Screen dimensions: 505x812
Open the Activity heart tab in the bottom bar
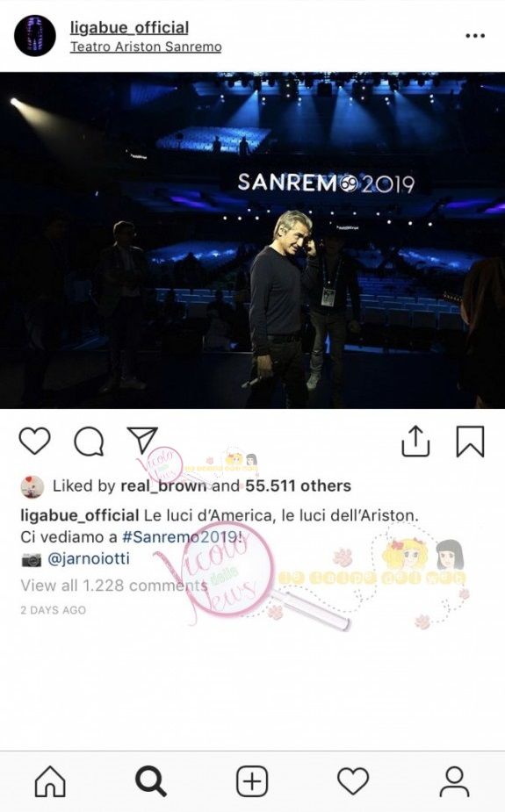[x=353, y=781]
